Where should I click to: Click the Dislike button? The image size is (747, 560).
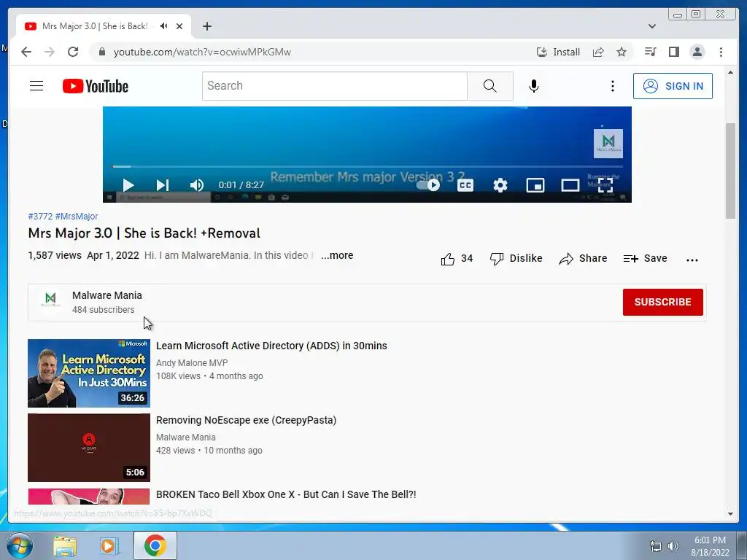coord(516,259)
